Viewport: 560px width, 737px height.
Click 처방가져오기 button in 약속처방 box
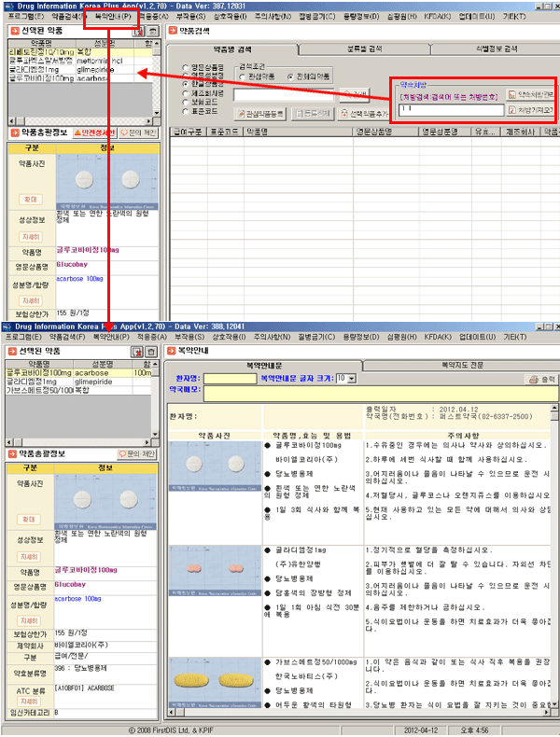click(x=531, y=110)
